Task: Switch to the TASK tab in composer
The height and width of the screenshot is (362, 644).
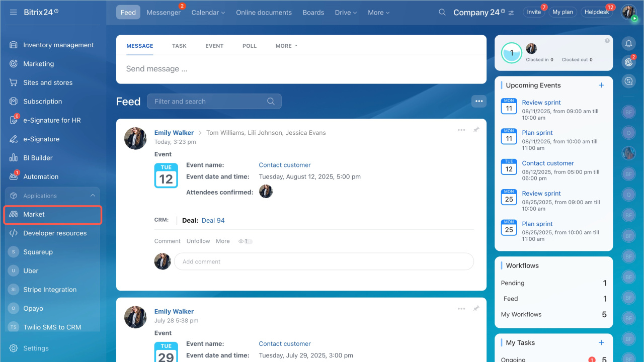Action: pos(179,46)
